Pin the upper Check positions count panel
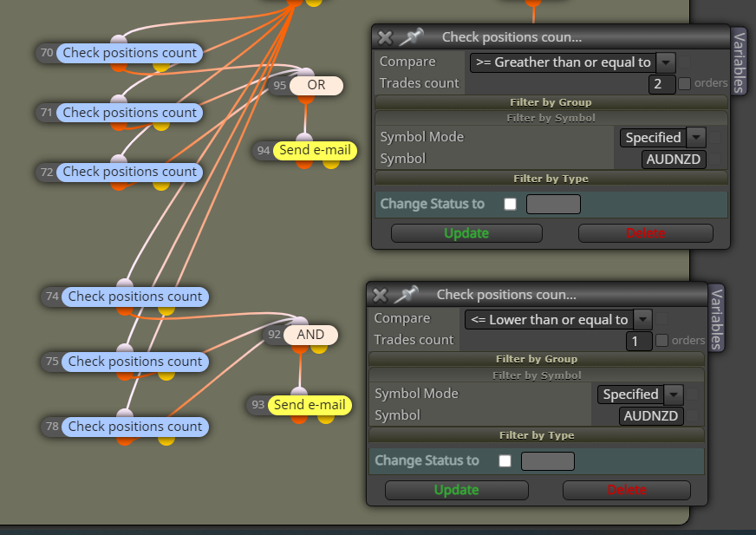The width and height of the screenshot is (756, 535). pyautogui.click(x=411, y=36)
